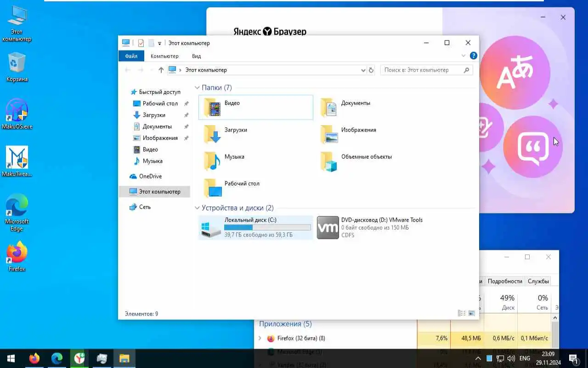Open the Firefox desktop shortcut

tap(17, 257)
